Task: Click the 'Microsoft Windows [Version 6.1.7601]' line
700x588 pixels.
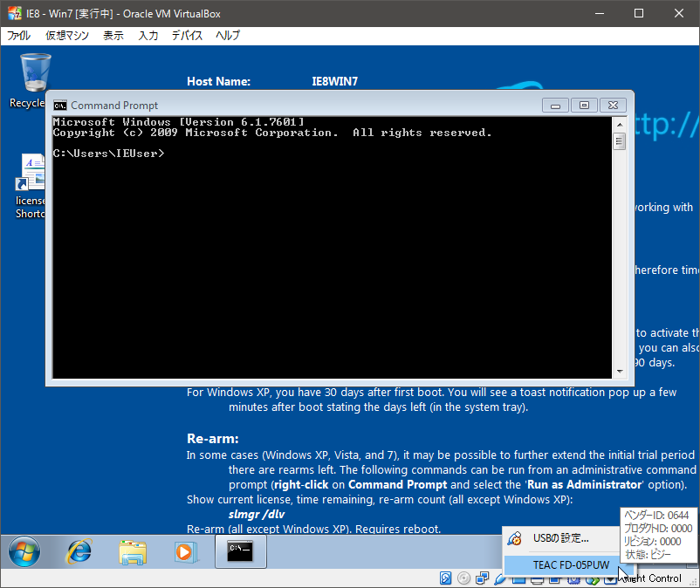Action: (x=179, y=122)
